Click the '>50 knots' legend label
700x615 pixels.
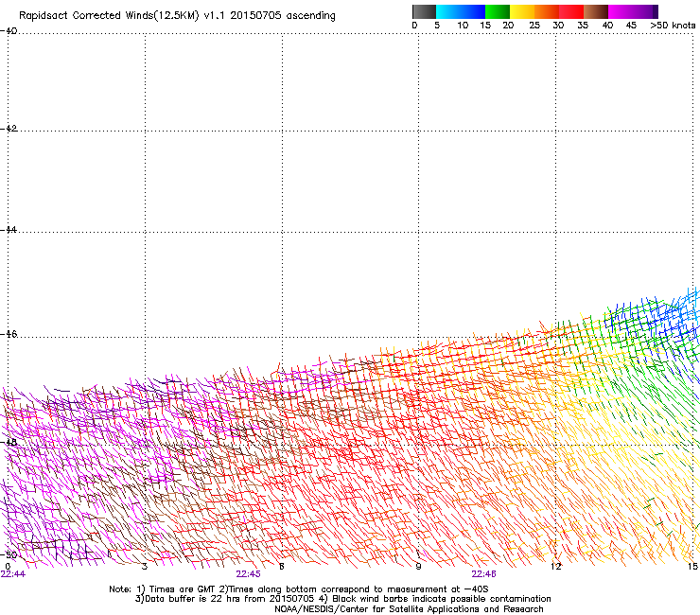point(673,26)
